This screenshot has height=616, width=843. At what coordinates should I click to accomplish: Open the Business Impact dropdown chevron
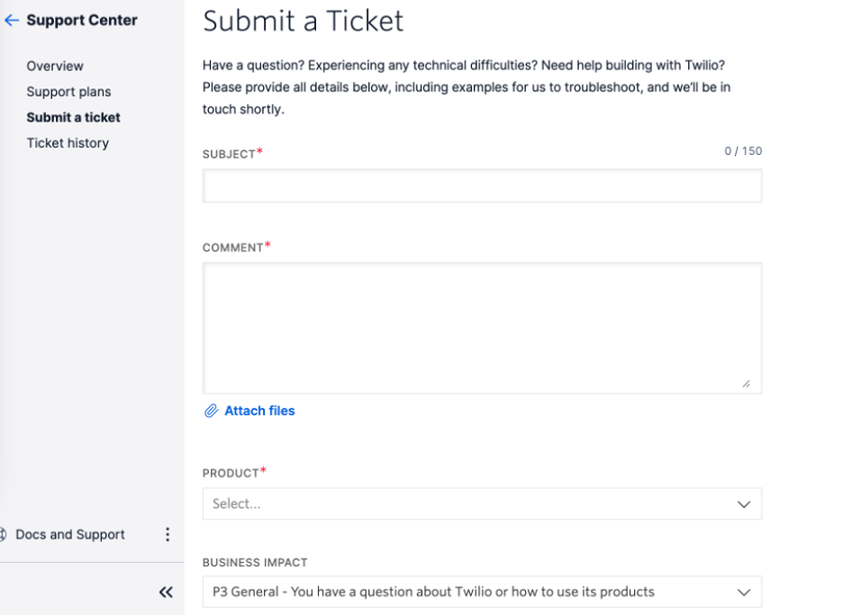point(744,593)
